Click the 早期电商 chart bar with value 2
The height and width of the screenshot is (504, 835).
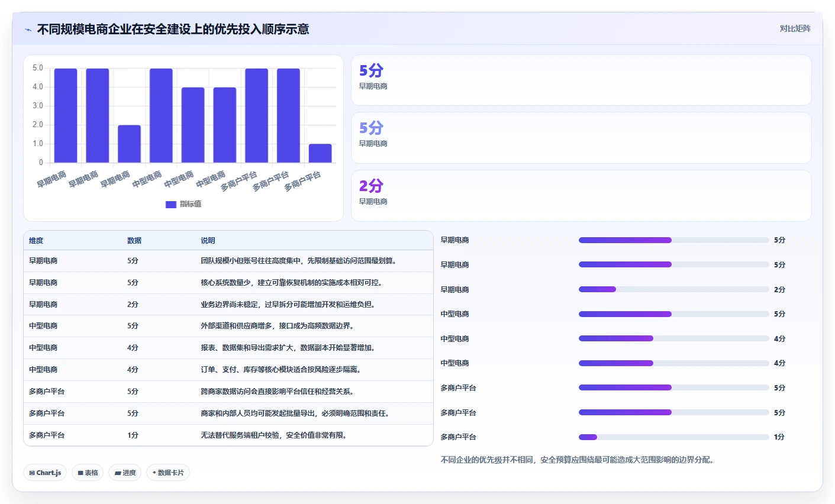coord(129,144)
